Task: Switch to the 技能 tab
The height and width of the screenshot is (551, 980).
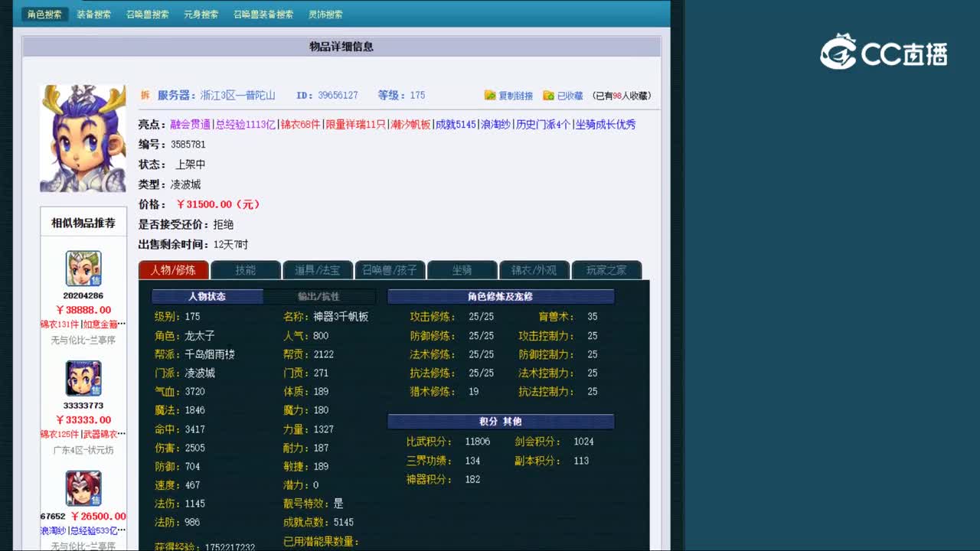Action: click(246, 269)
